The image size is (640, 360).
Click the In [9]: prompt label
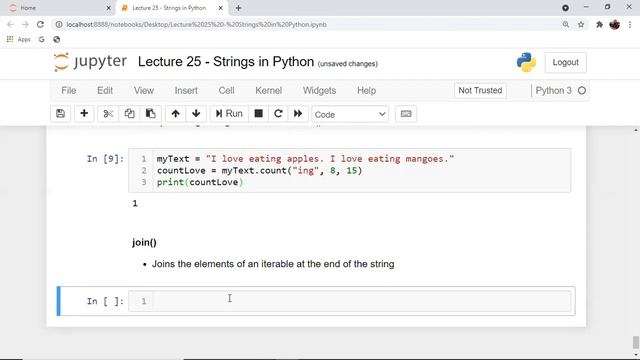(x=105, y=159)
